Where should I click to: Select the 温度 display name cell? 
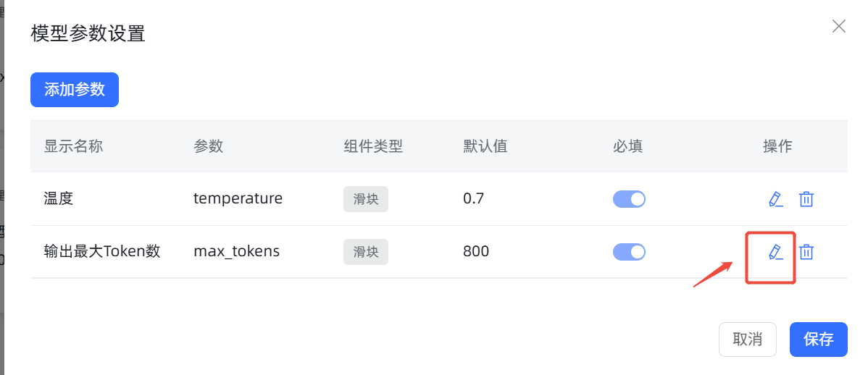click(x=59, y=198)
